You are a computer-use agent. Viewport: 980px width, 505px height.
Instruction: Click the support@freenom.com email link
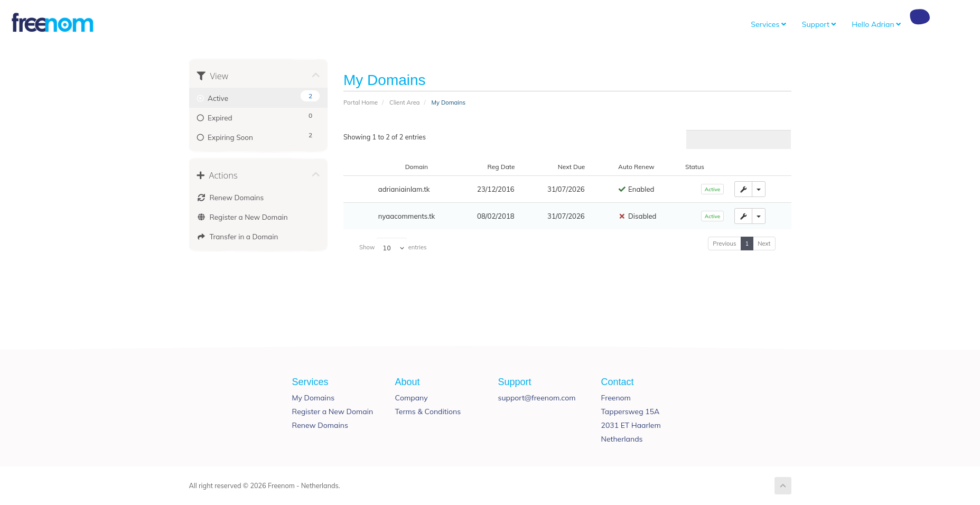[536, 398]
